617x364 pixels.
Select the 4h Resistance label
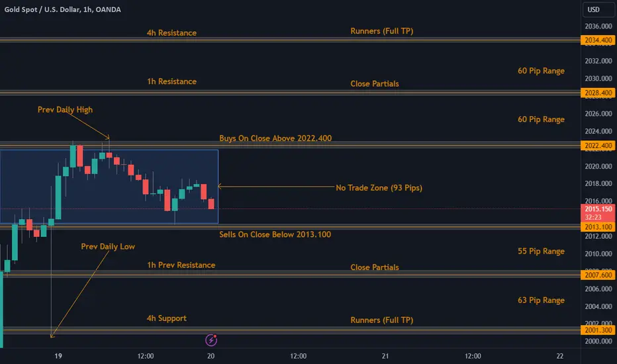(x=171, y=32)
